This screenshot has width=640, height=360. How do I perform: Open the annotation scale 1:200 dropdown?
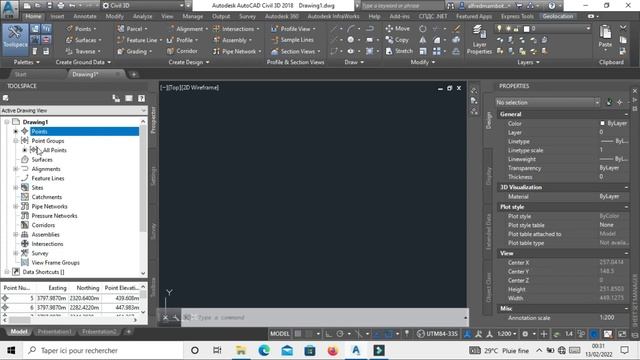coord(507,334)
